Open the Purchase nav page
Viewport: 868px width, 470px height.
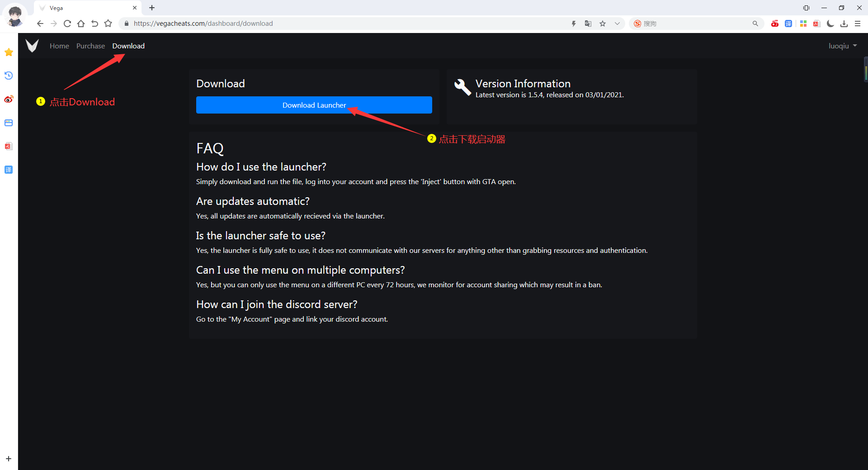(90, 46)
